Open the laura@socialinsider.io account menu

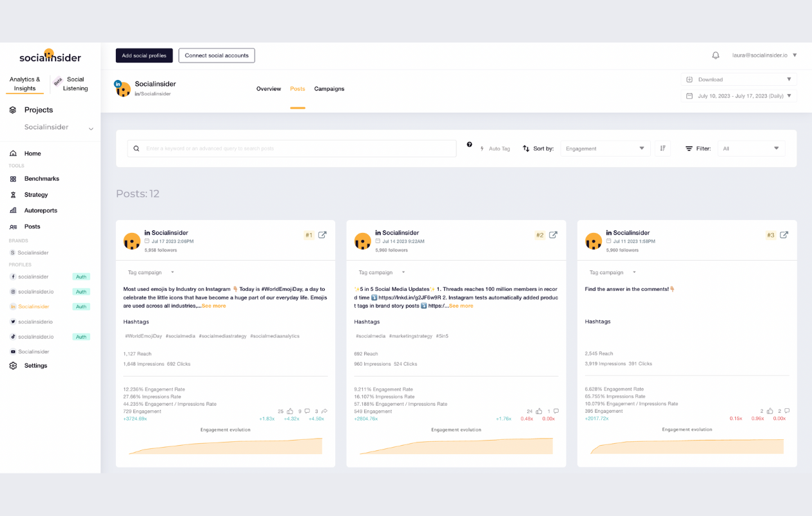(764, 55)
